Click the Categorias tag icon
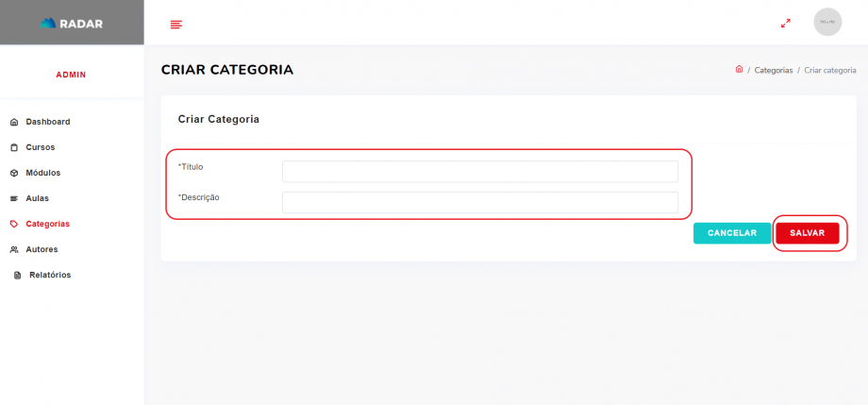 [14, 224]
